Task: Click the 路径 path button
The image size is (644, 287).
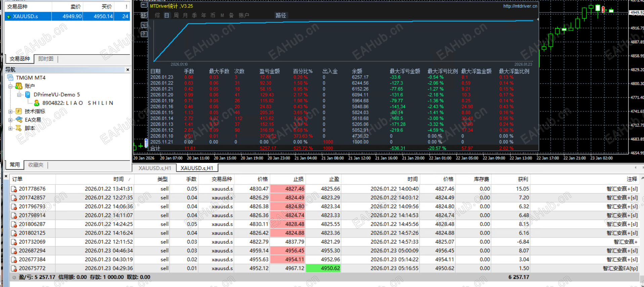Action: 281,15
